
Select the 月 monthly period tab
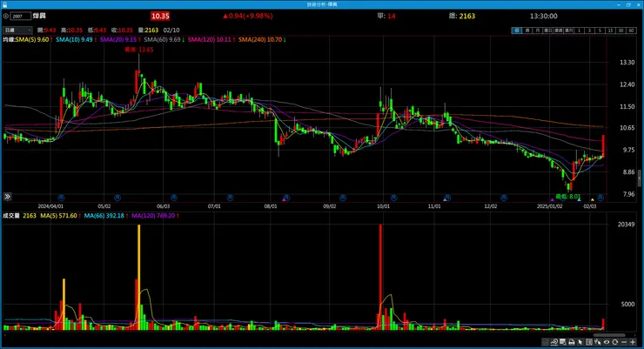click(x=537, y=30)
